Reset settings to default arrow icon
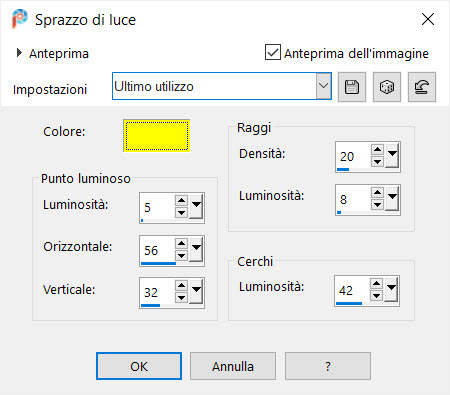 (x=422, y=87)
